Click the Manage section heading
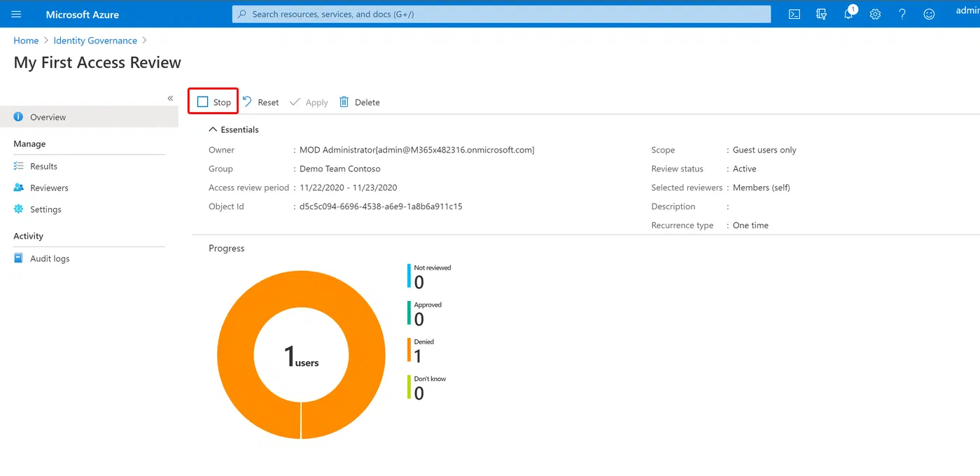Viewport: 980px width, 476px height. 29,143
